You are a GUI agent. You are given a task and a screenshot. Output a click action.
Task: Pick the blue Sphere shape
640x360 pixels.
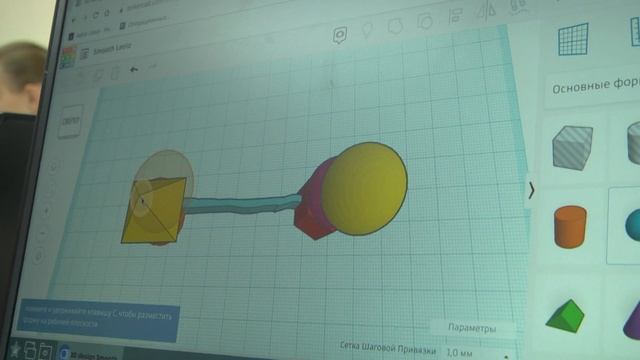coord(633,225)
